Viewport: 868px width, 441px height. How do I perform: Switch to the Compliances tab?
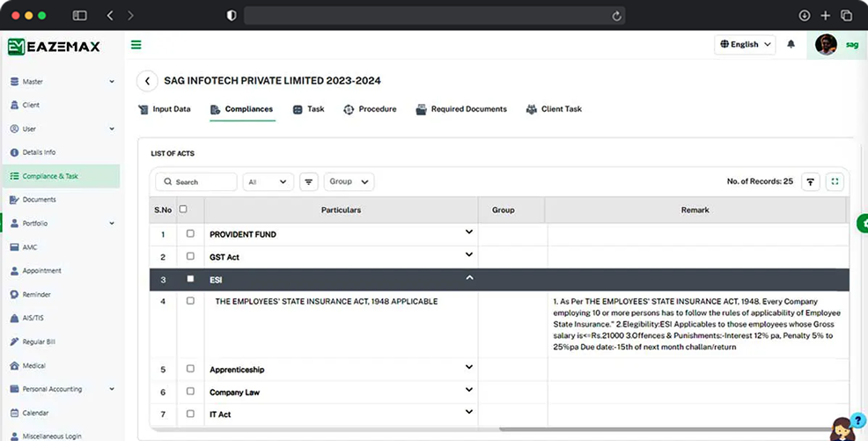click(242, 109)
